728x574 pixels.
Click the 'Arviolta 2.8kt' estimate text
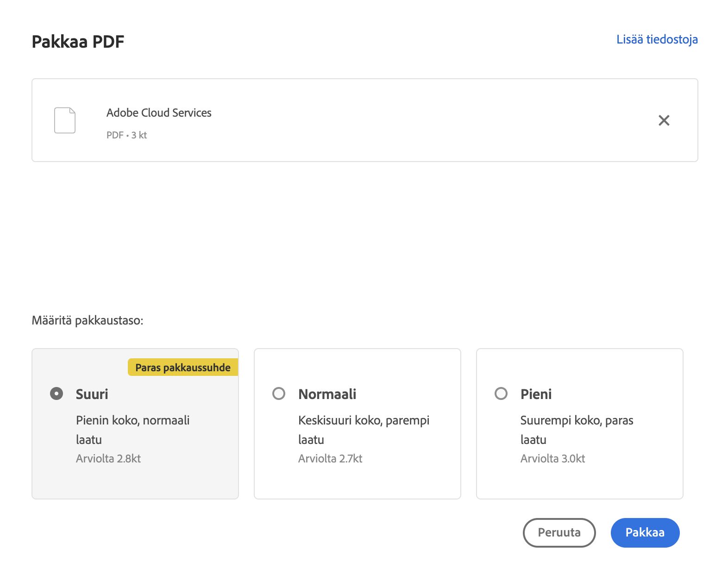tap(108, 459)
